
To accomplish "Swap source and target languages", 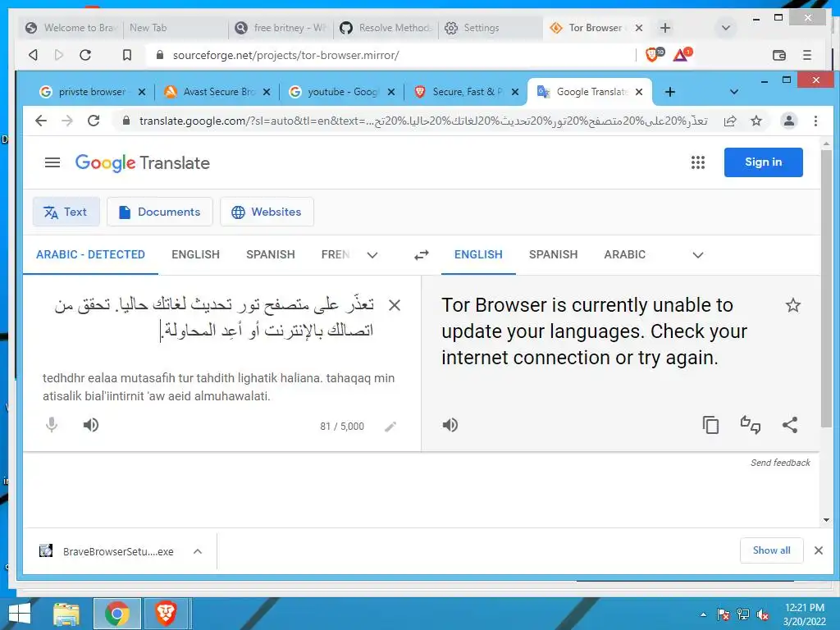I will click(421, 255).
